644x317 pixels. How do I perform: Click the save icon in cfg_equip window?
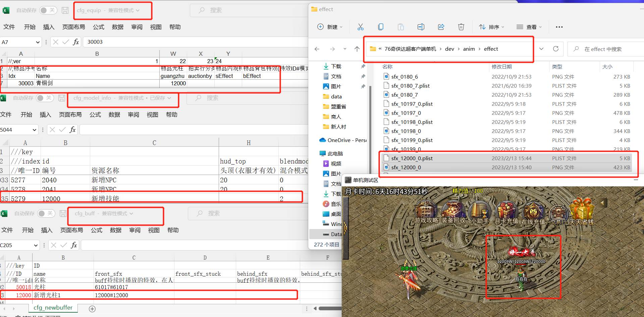pyautogui.click(x=65, y=10)
